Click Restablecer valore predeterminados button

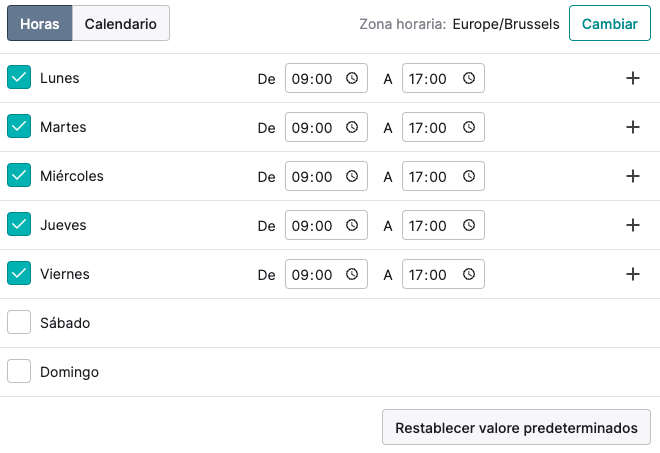[x=516, y=427]
